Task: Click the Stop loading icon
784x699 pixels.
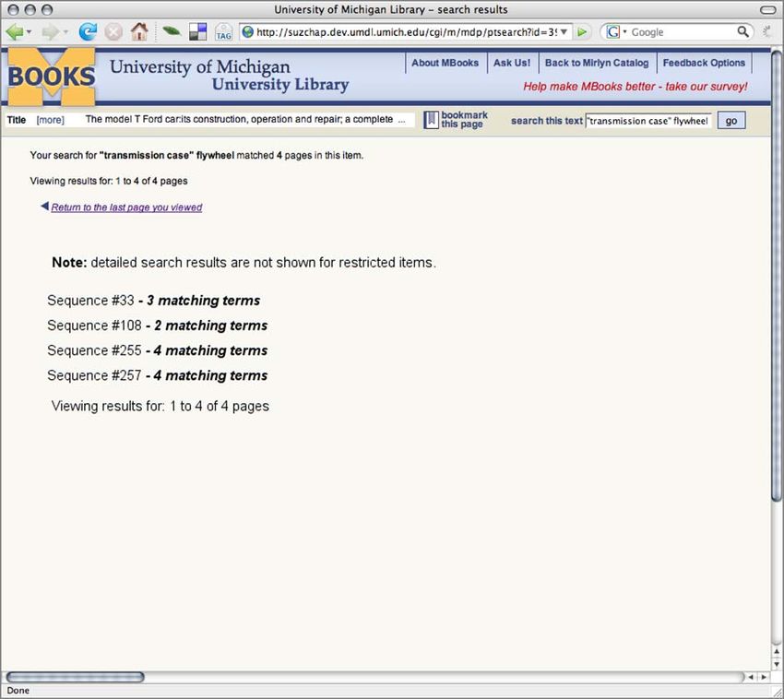Action: pyautogui.click(x=113, y=32)
